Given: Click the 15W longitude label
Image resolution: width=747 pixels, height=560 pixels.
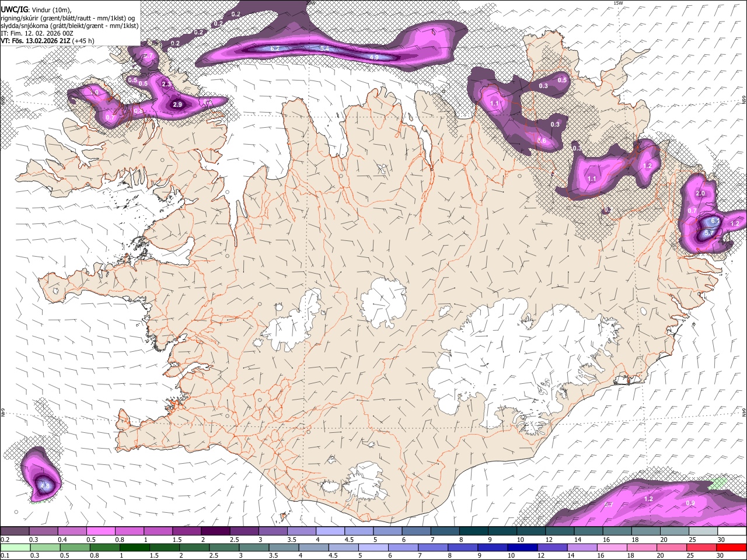Looking at the screenshot, I should [x=619, y=3].
